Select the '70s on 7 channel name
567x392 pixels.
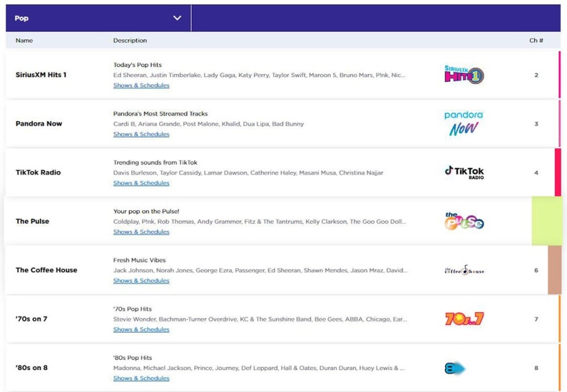31,319
